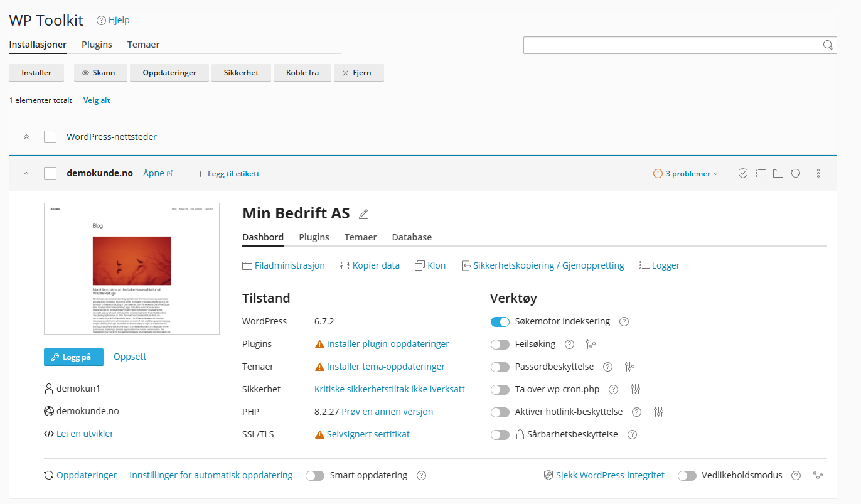This screenshot has height=504, width=861.
Task: Open the site with the Åpne link
Action: click(x=158, y=173)
